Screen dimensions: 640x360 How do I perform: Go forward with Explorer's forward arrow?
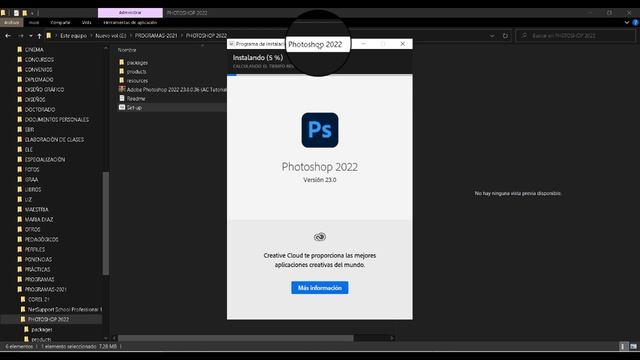20,36
